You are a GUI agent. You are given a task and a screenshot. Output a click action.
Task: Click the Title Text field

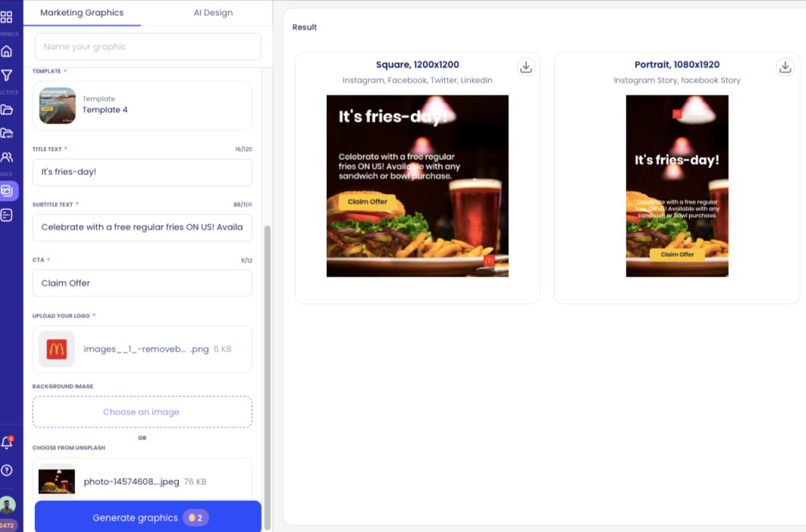coord(143,172)
